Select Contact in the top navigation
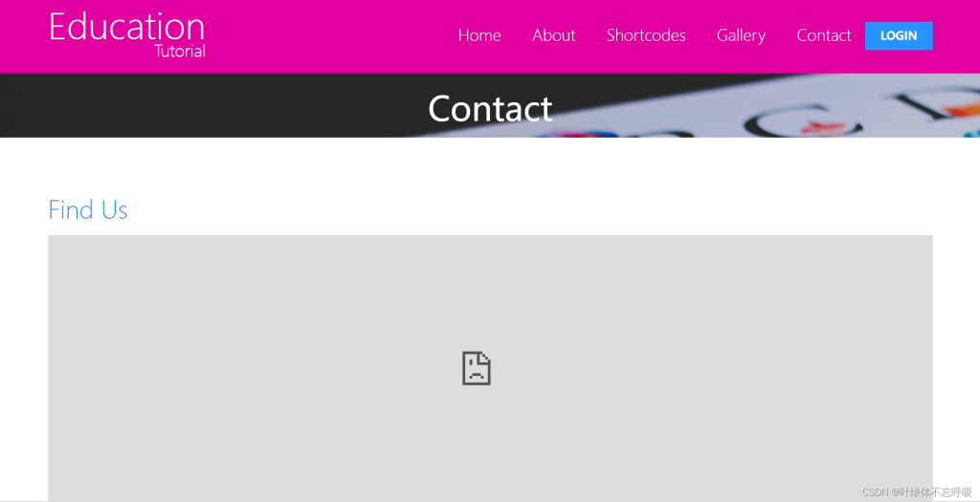Screen dimensions: 980x502 824,35
